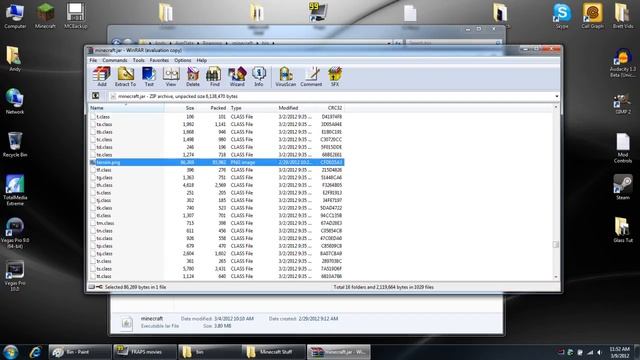The height and width of the screenshot is (360, 640).
Task: Sort list by CRC32 column header
Action: [329, 108]
